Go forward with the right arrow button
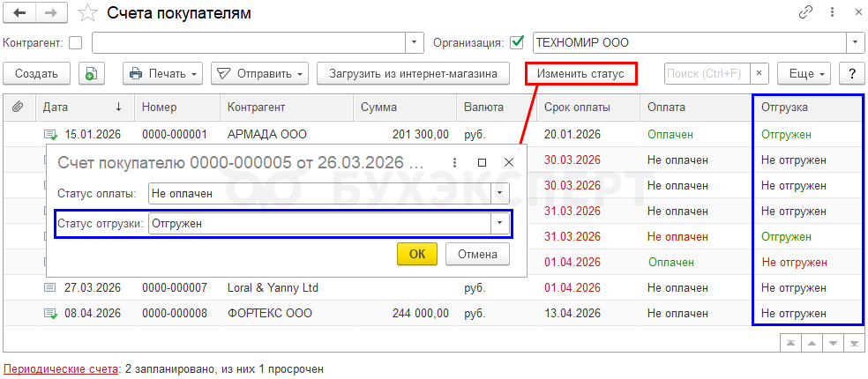Screen dimensions: 868x379 [x=51, y=12]
